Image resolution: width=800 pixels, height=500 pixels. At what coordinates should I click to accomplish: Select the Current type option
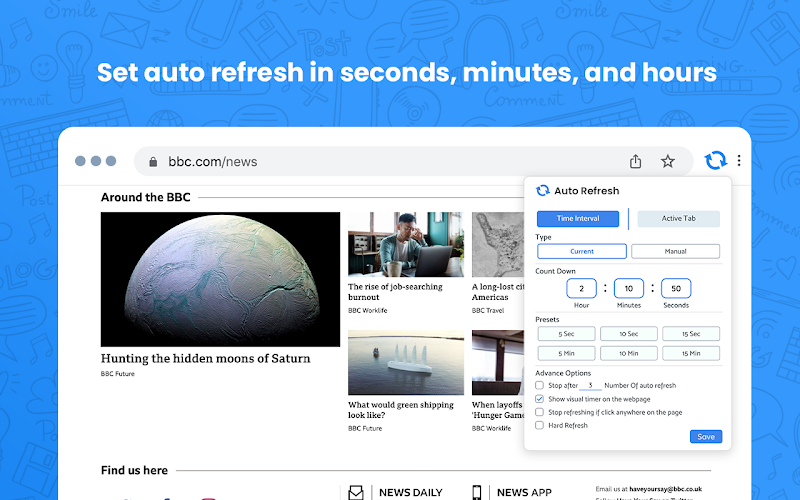coord(582,251)
